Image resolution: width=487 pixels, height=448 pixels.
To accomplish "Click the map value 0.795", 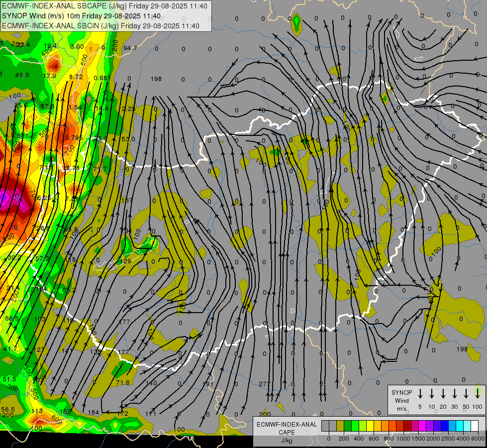I will (74, 137).
